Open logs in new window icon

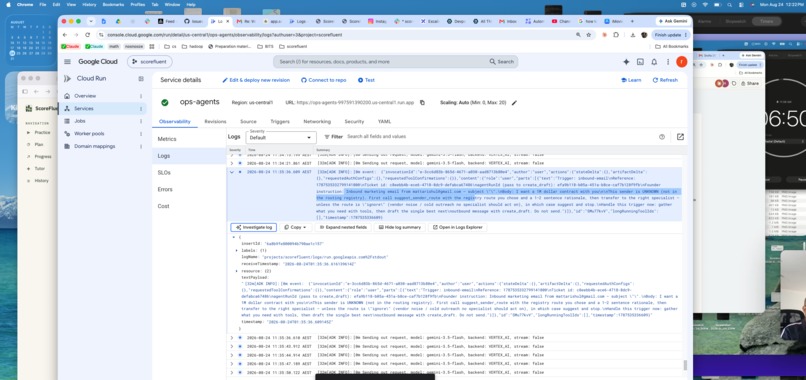[x=680, y=137]
